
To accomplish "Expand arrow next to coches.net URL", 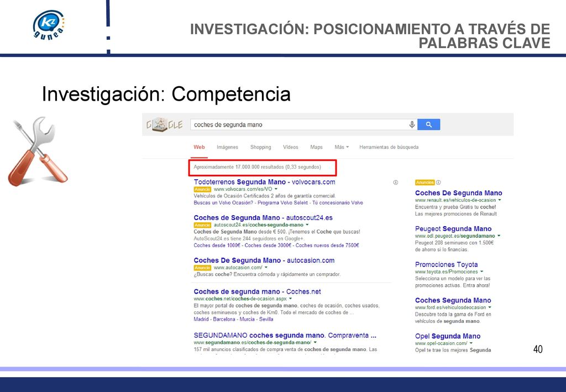I will click(x=290, y=299).
